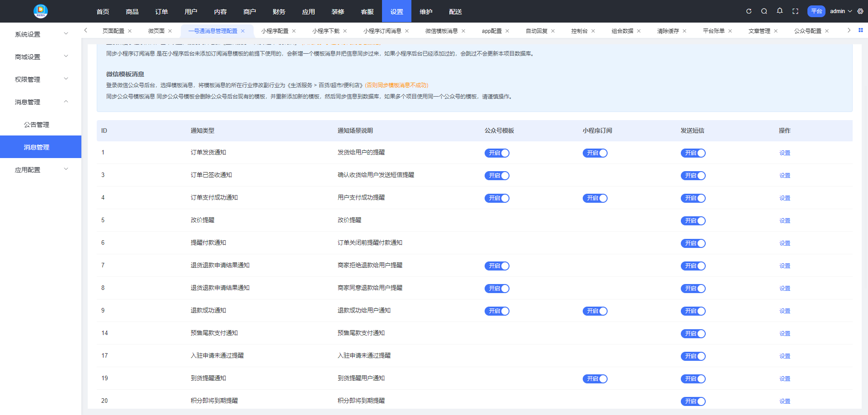Click 设置 link for 入驻申请未通过提醒
The image size is (868, 415).
click(x=784, y=356)
